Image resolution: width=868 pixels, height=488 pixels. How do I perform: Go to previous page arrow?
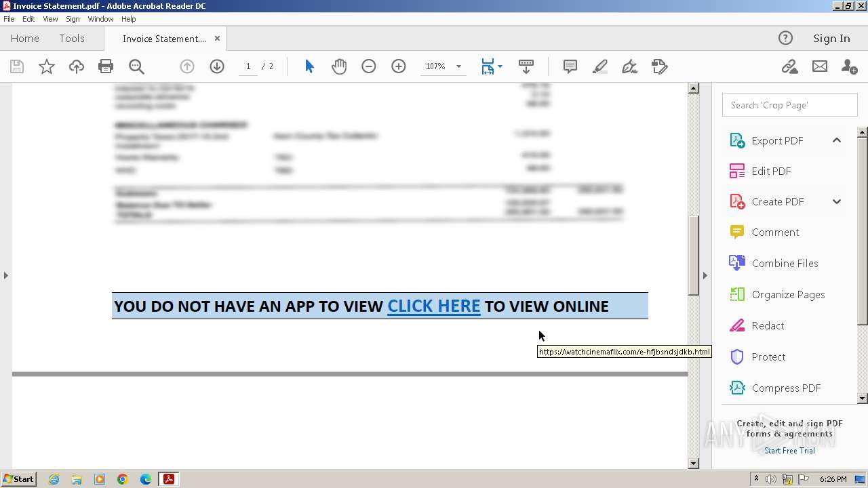[187, 66]
